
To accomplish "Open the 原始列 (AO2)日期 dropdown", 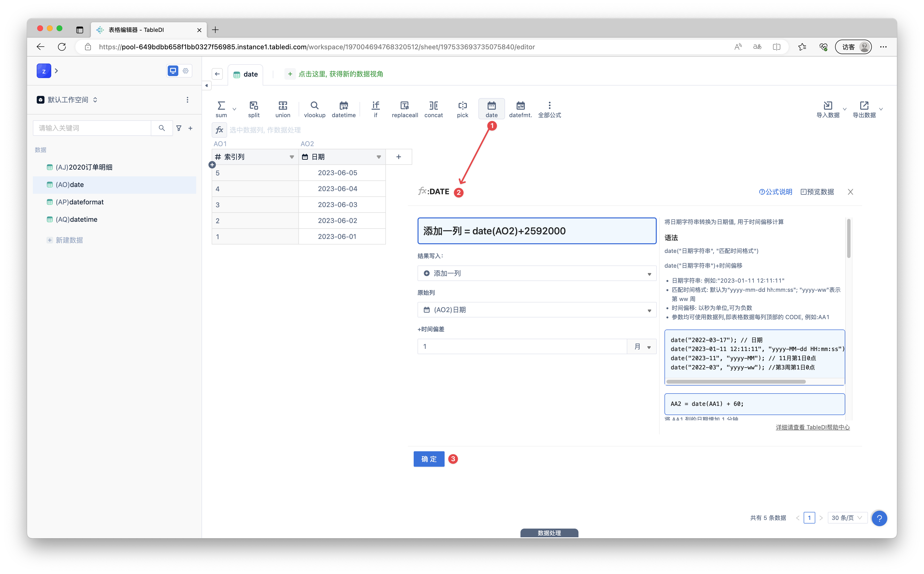I will coord(537,310).
